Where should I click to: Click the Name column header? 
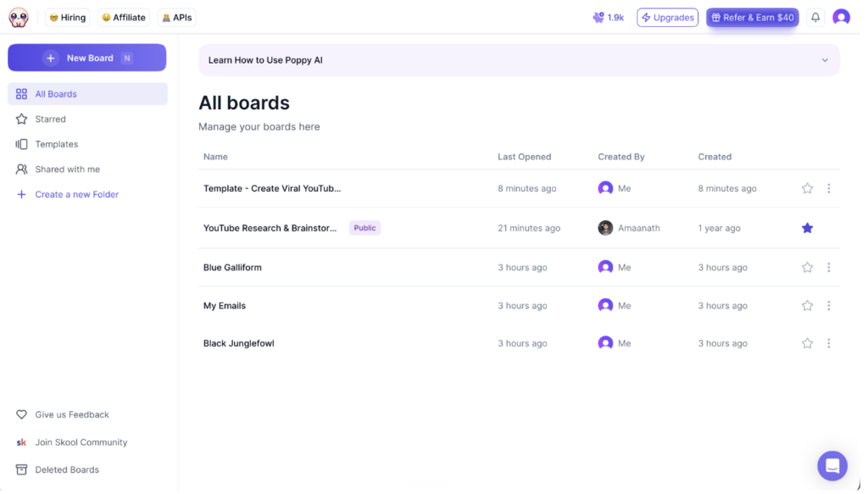pyautogui.click(x=215, y=157)
